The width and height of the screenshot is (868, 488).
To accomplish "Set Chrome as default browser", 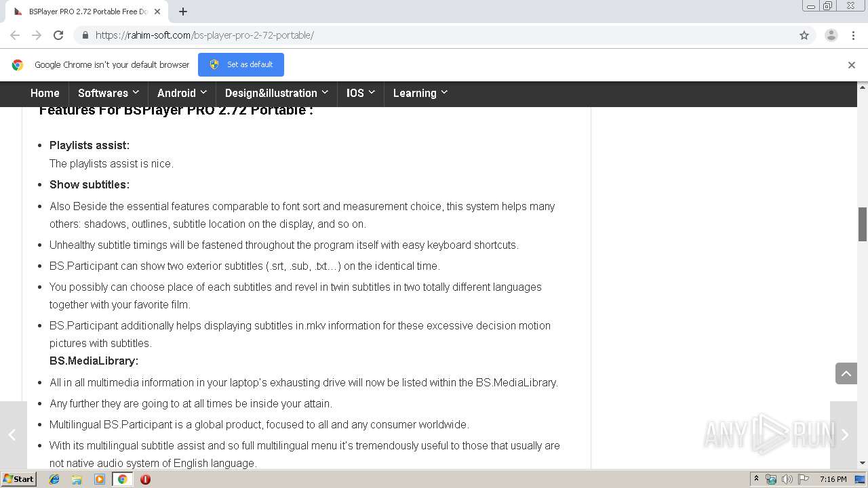I will 241,64.
